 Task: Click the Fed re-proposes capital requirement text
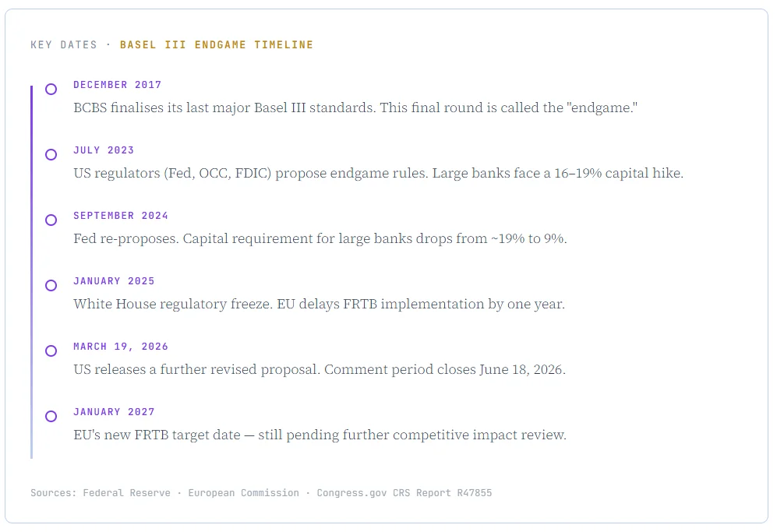[x=320, y=238]
